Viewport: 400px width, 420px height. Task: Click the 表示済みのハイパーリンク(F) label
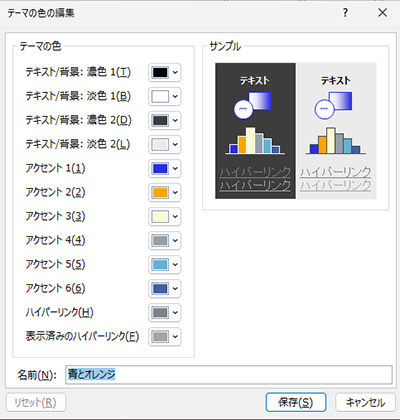(82, 336)
